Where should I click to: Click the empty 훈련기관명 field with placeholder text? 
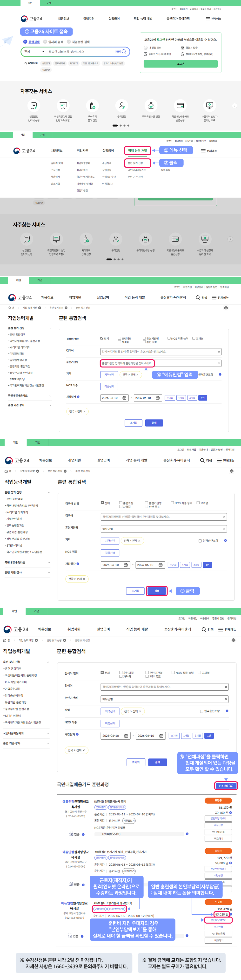pyautogui.click(x=161, y=363)
